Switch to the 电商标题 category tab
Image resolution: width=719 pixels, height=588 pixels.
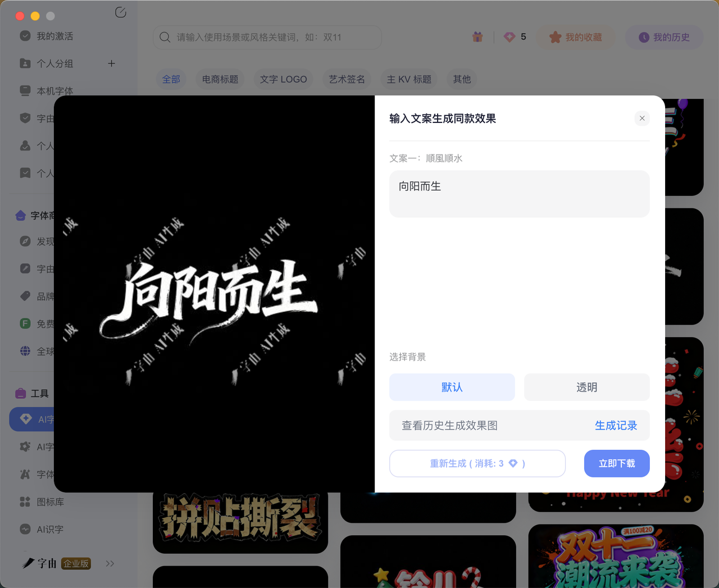coord(220,79)
